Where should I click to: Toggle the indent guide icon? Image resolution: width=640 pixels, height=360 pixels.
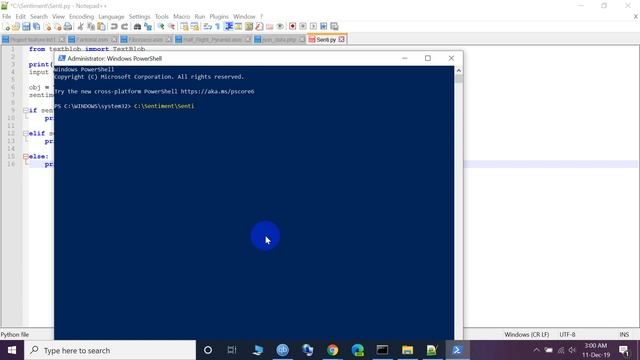229,27
